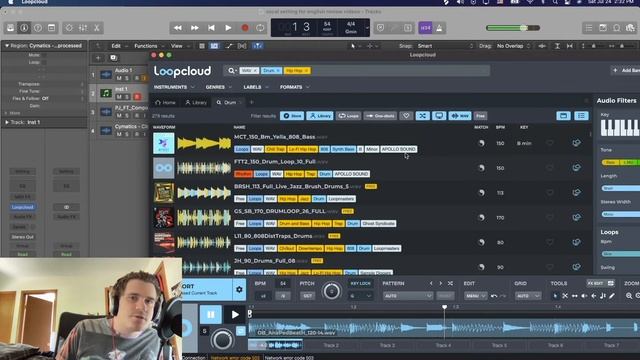
Task: Open a new Loopcloud tab with plus
Action: click(x=252, y=102)
